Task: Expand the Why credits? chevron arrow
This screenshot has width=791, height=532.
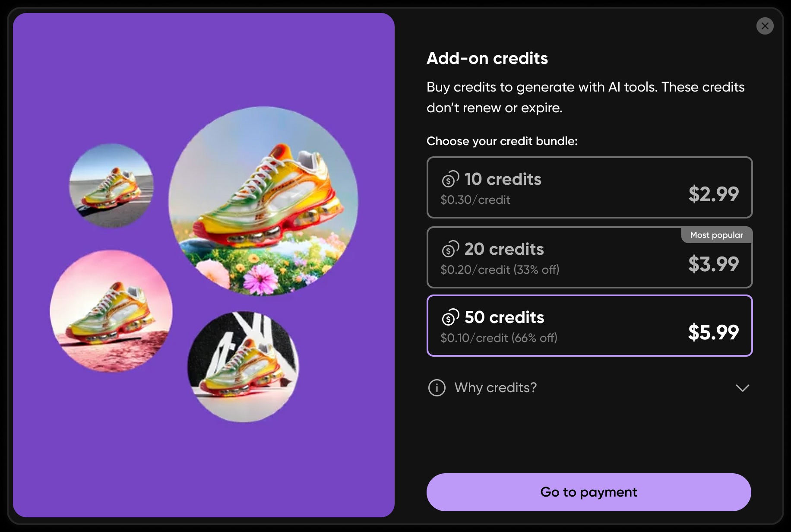Action: tap(742, 388)
